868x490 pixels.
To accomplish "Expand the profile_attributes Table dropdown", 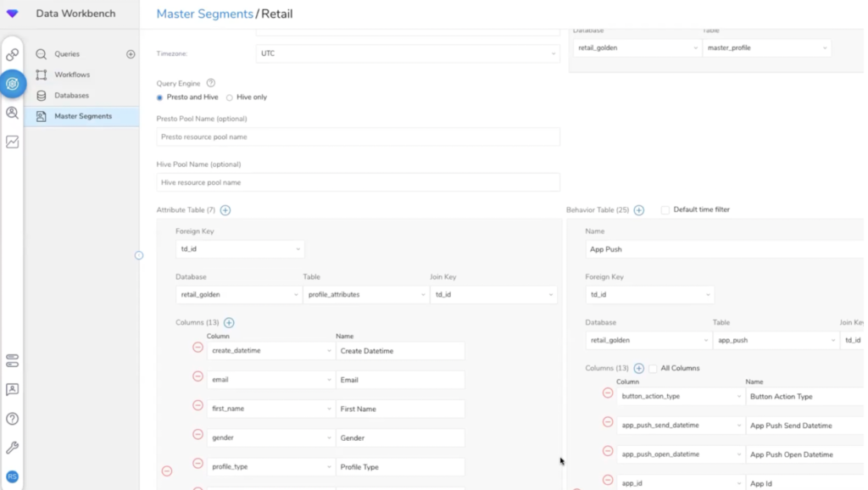I will pyautogui.click(x=365, y=295).
